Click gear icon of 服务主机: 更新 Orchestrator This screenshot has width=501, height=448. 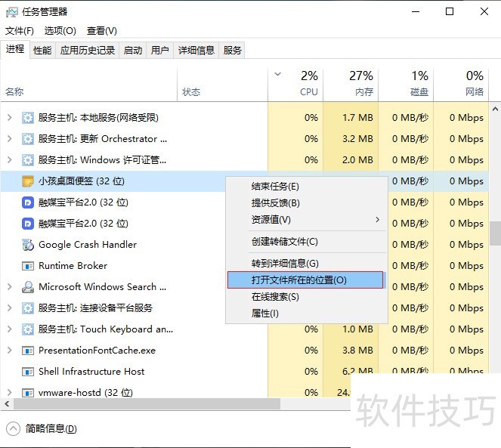(x=28, y=139)
